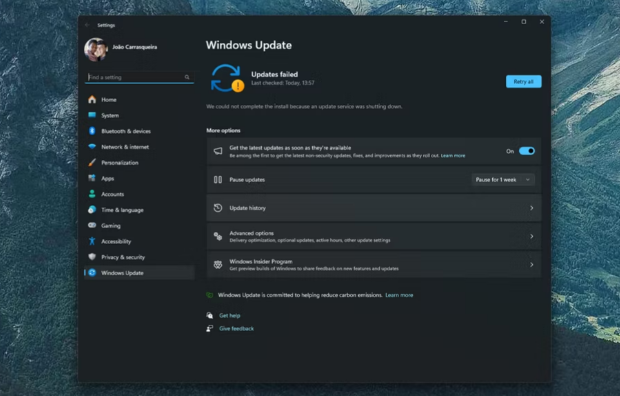Click the Network & internet wifi icon
Image resolution: width=620 pixels, height=396 pixels.
point(92,146)
